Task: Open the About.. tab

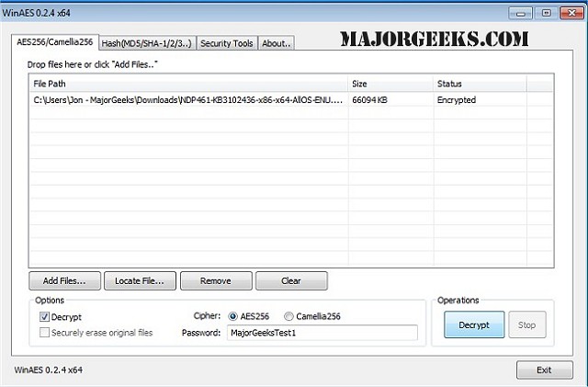Action: [276, 43]
